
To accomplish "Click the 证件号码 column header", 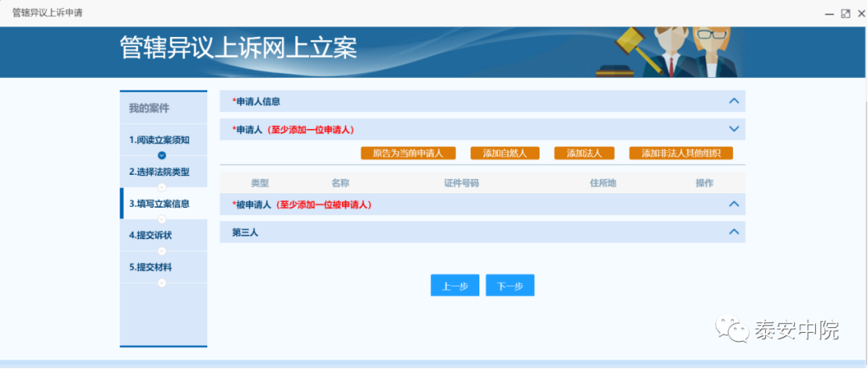I will tap(461, 183).
